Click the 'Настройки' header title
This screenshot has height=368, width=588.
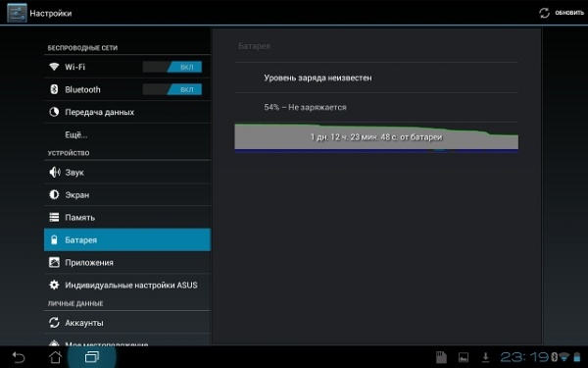(51, 13)
